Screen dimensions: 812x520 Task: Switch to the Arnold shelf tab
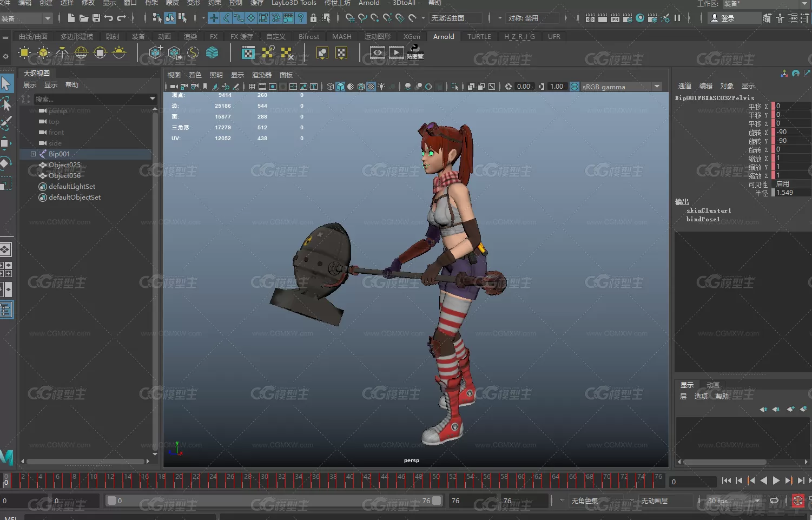point(444,36)
